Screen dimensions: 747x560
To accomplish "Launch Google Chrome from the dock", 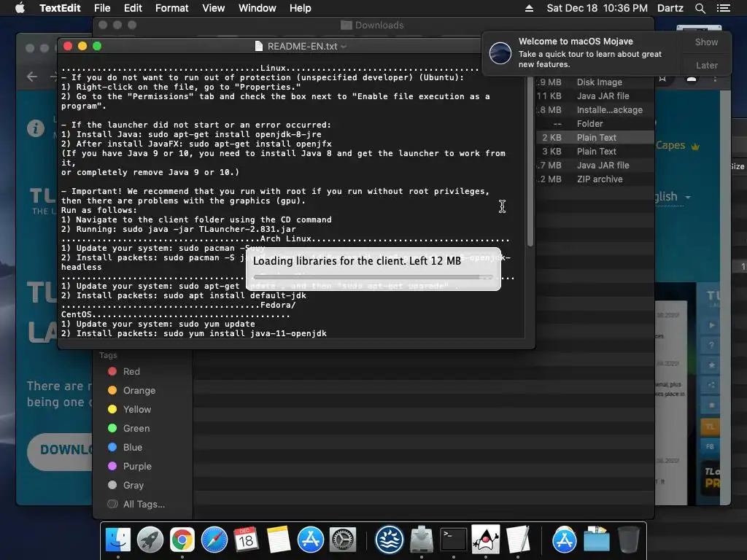I will (182, 540).
